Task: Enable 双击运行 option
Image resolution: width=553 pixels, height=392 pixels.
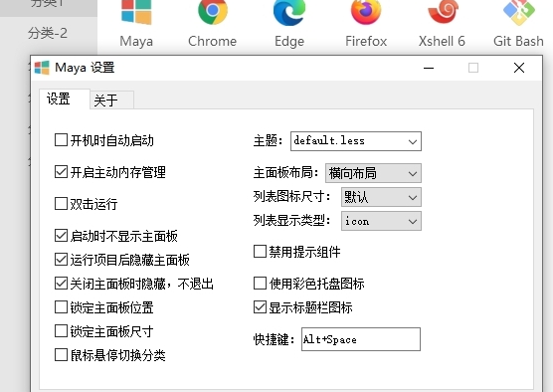Action: (61, 204)
